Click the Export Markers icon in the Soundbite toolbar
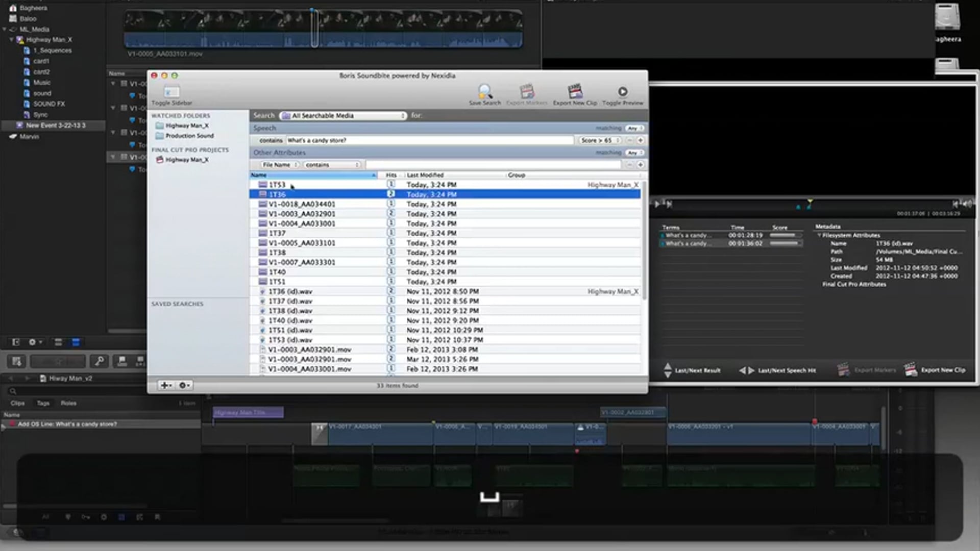 527,91
